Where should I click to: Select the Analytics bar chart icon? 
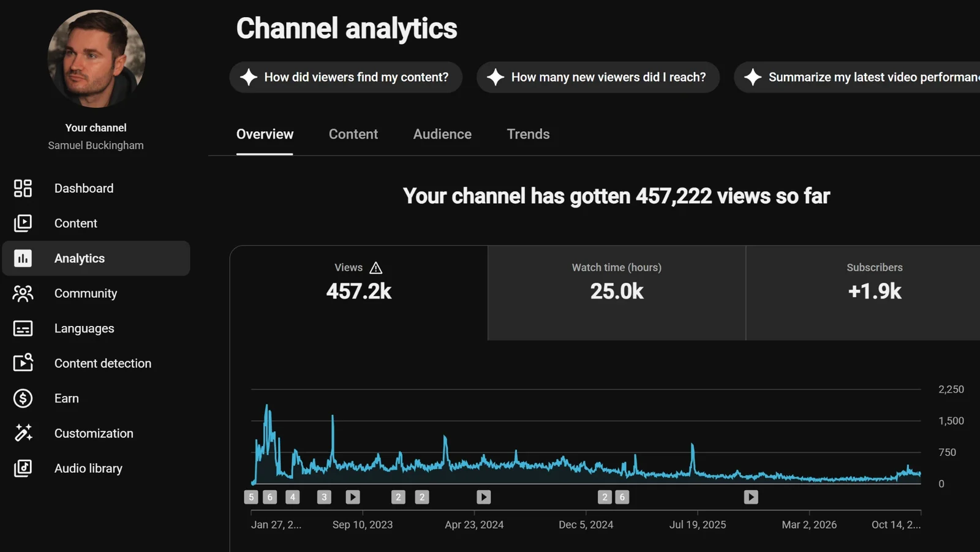coord(23,258)
